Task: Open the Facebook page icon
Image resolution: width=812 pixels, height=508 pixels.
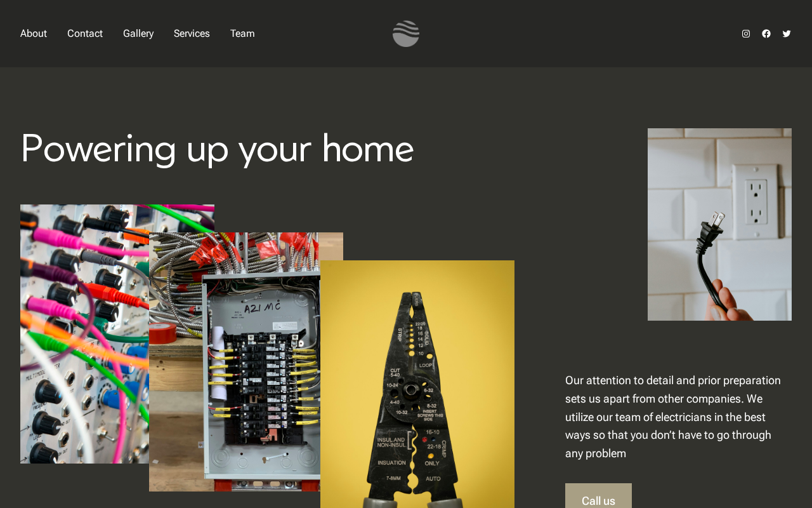Action: click(766, 34)
